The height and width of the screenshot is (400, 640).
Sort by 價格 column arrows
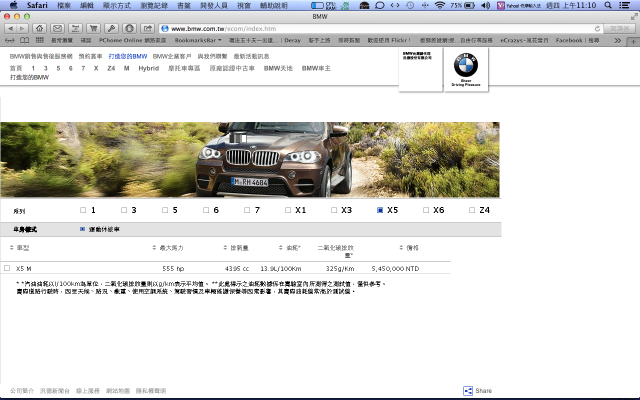(401, 247)
